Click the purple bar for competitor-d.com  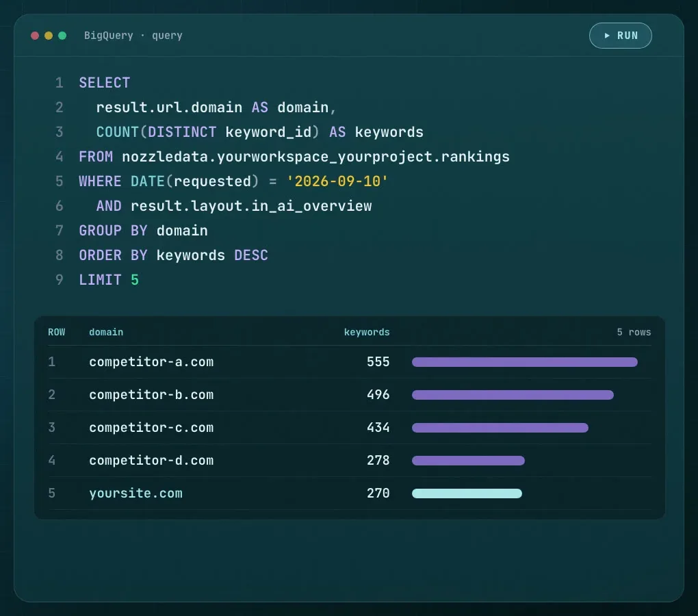(468, 461)
